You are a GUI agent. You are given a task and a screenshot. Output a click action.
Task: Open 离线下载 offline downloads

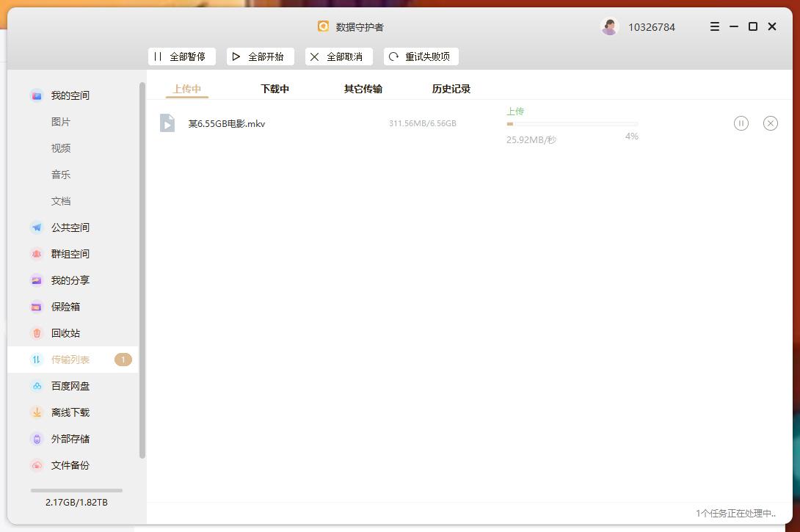pyautogui.click(x=70, y=412)
